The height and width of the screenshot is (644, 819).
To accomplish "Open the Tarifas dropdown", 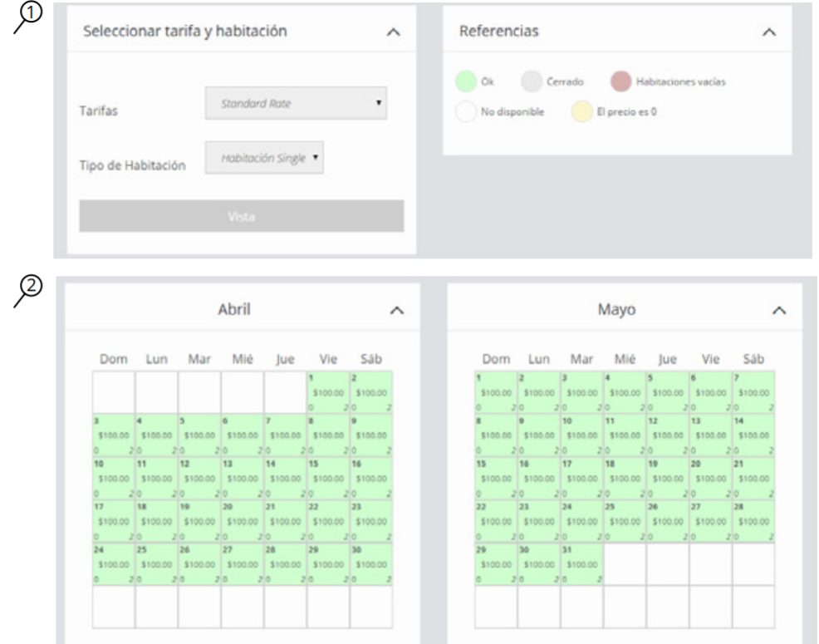I will (296, 104).
